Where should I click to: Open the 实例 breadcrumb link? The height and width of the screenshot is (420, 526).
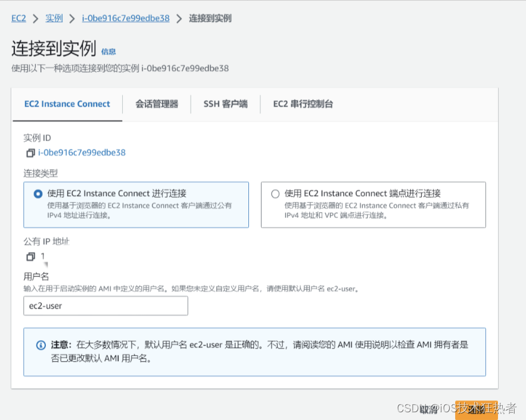point(54,18)
